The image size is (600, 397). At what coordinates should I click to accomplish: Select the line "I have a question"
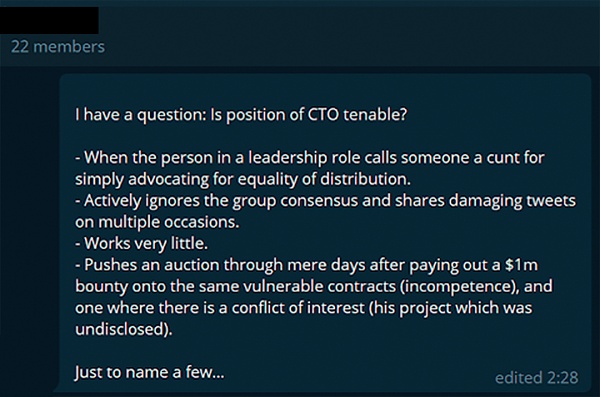tap(241, 114)
